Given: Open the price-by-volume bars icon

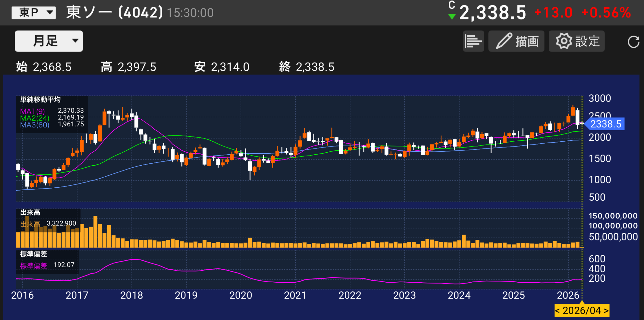Looking at the screenshot, I should point(473,41).
